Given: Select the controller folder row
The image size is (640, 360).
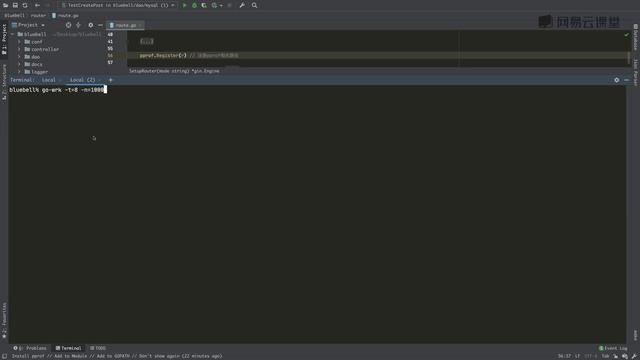Looking at the screenshot, I should (57, 49).
